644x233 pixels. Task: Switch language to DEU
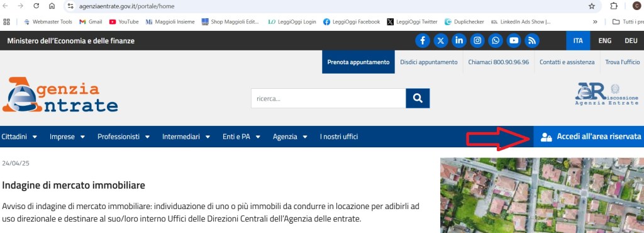pyautogui.click(x=631, y=40)
